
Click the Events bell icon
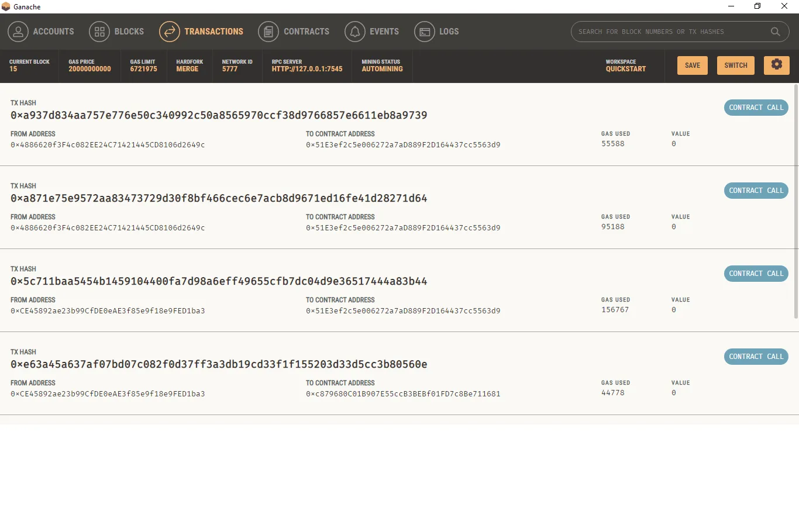pos(355,32)
